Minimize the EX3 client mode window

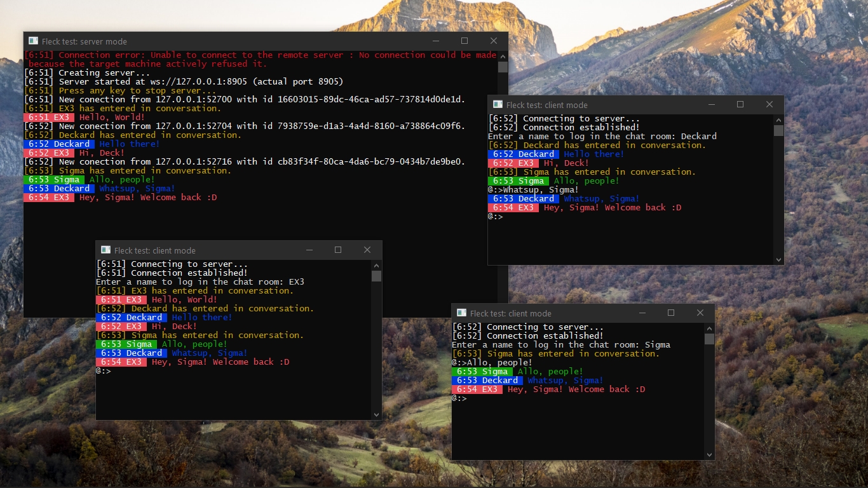(x=309, y=250)
